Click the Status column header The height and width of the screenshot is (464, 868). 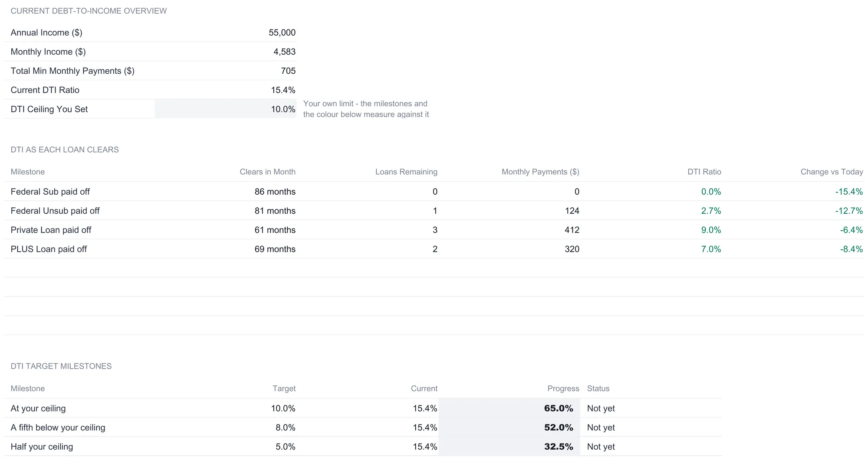point(598,389)
